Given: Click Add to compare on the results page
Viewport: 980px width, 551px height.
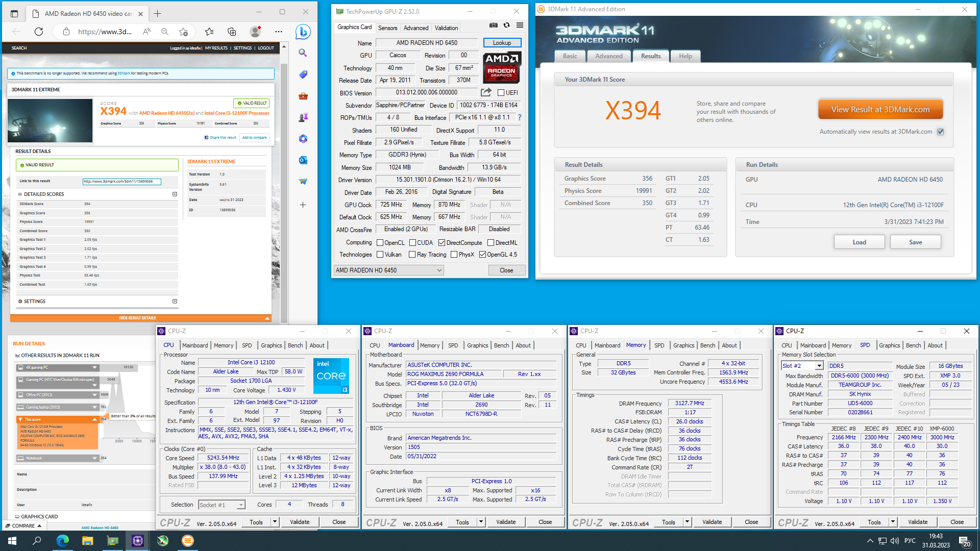Looking at the screenshot, I should click(x=254, y=138).
